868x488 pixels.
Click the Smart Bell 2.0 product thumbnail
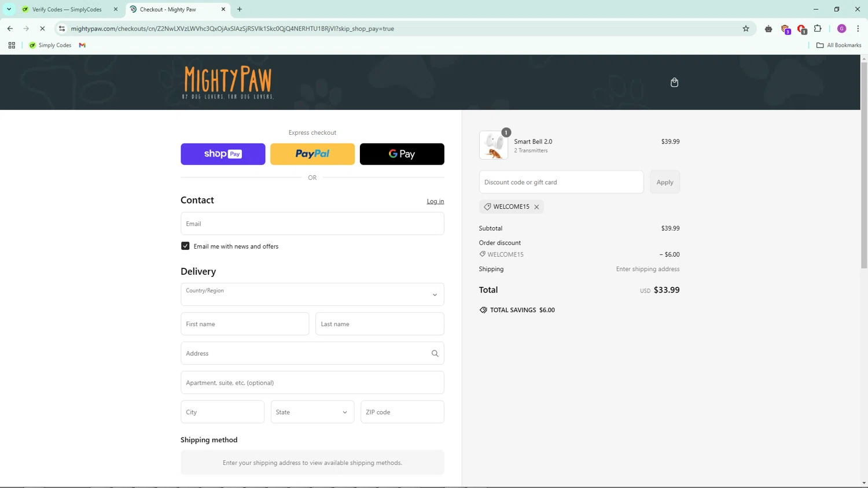click(494, 145)
